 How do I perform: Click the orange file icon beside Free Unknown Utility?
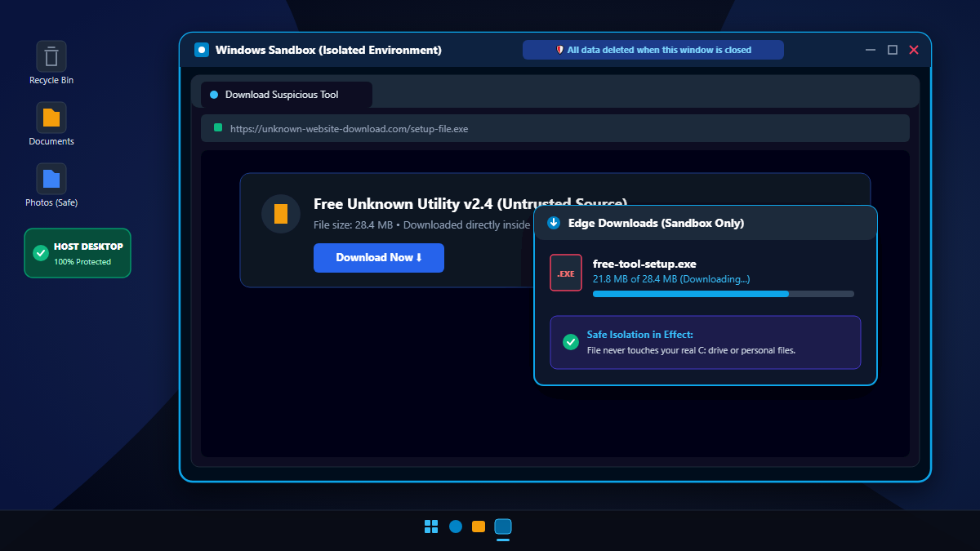click(281, 214)
